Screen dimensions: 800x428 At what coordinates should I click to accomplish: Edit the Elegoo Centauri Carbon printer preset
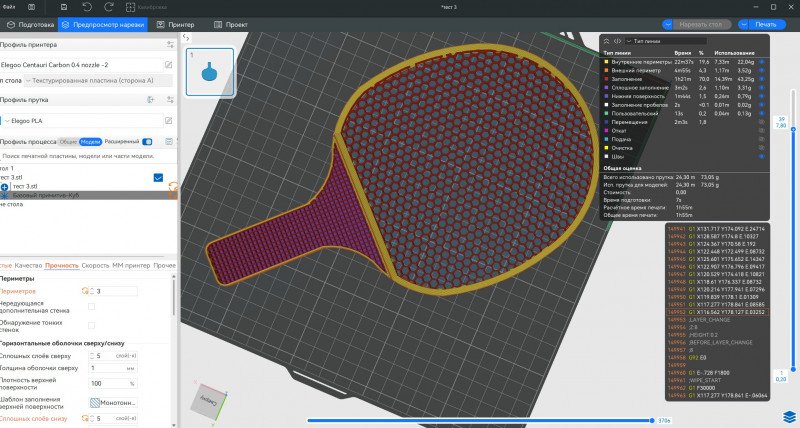(x=168, y=65)
